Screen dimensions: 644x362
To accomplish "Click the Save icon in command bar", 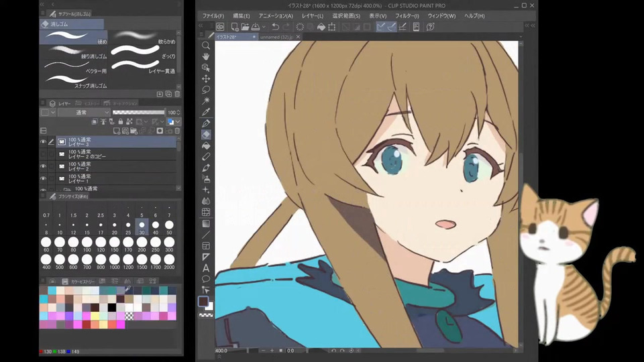I will pyautogui.click(x=256, y=27).
